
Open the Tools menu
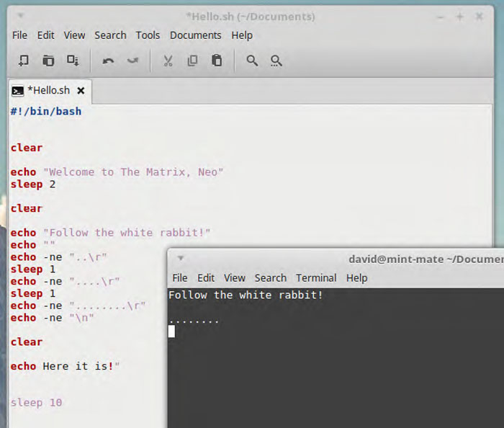148,35
